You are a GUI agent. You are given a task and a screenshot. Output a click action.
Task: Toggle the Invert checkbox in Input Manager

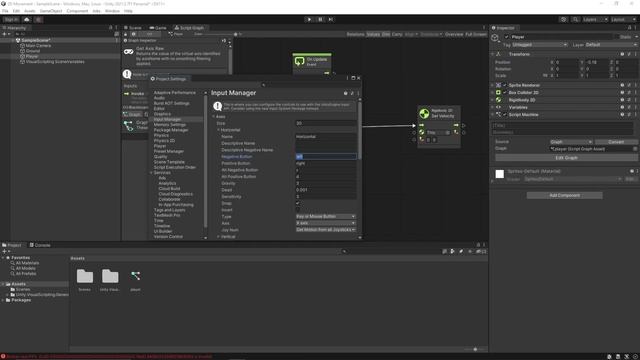pos(298,210)
